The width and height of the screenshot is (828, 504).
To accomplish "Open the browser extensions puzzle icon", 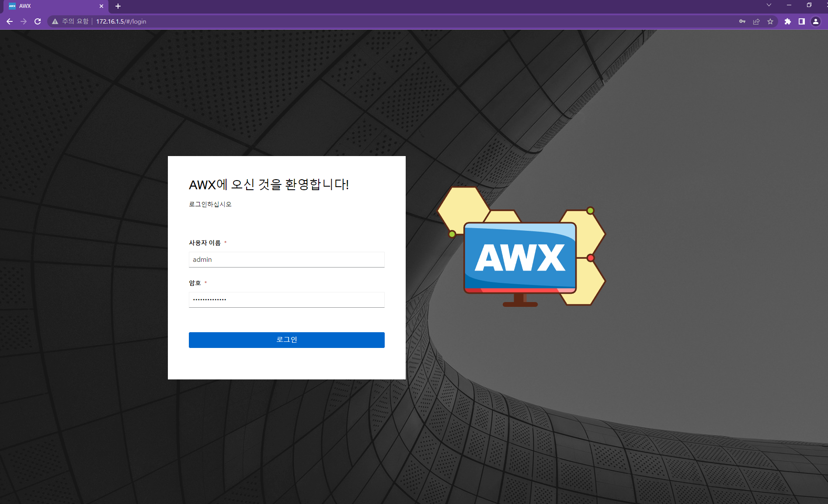I will (788, 21).
